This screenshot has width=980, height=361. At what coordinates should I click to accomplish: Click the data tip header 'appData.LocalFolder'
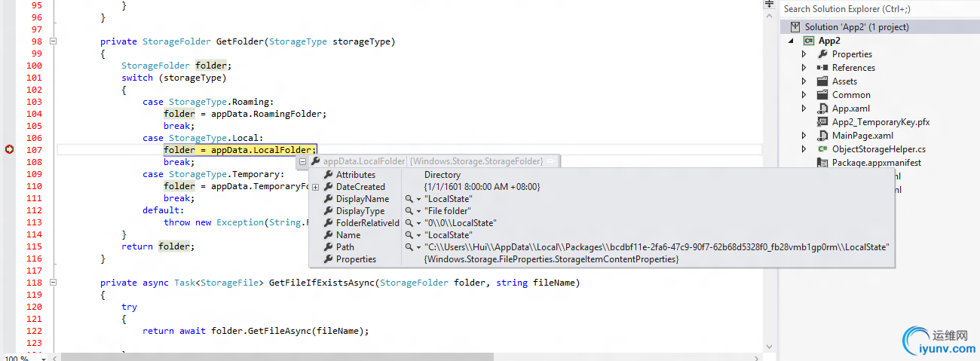[x=363, y=161]
